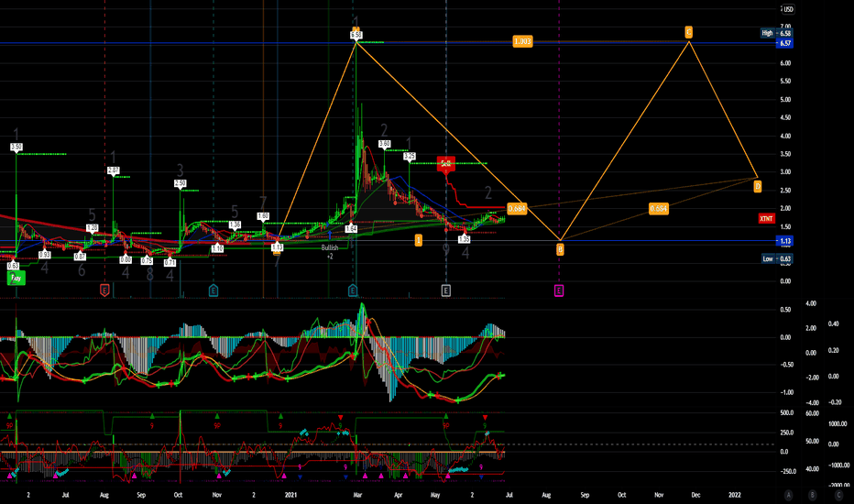Select the green Buy signal label
This screenshot has height=504, width=854.
[x=16, y=279]
